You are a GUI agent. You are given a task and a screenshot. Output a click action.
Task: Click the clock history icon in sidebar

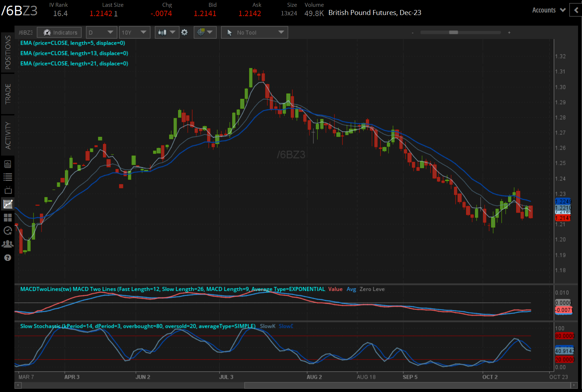tap(8, 231)
